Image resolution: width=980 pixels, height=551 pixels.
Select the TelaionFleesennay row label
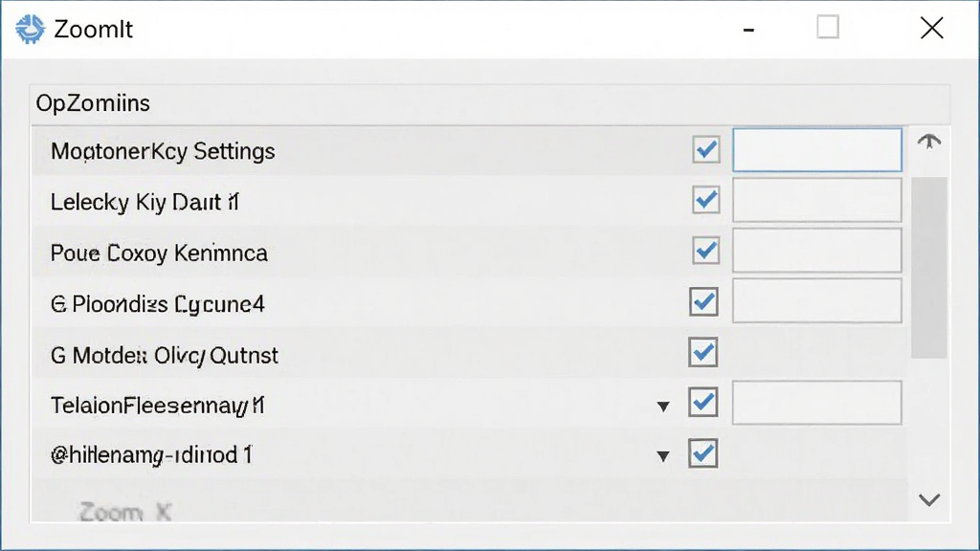click(158, 406)
